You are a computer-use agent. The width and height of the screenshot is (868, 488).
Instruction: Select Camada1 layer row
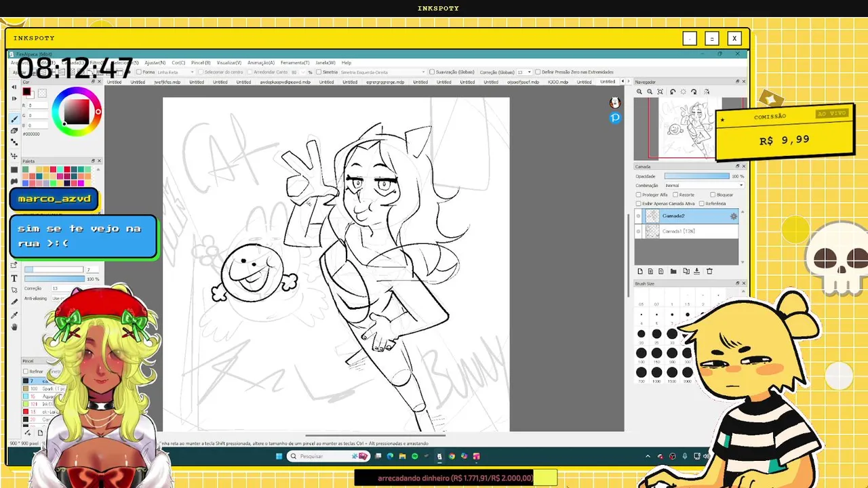pyautogui.click(x=686, y=232)
